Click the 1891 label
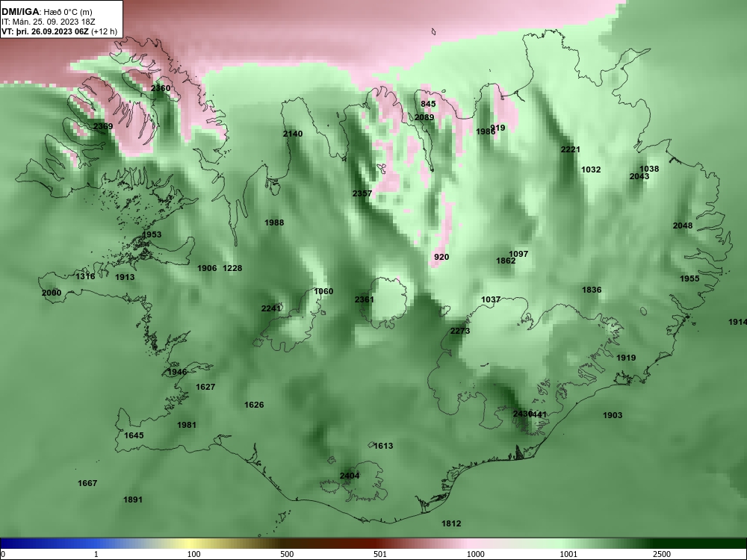The width and height of the screenshot is (747, 560). (133, 500)
